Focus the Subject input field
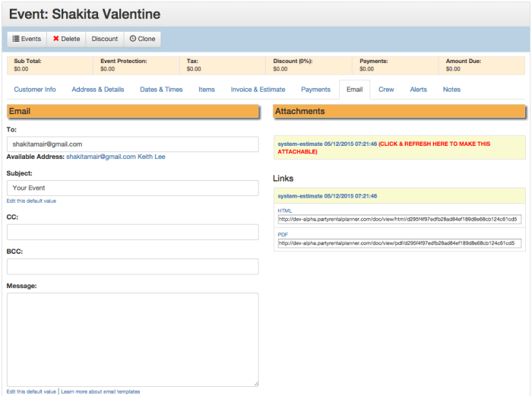The width and height of the screenshot is (532, 396). tap(132, 188)
